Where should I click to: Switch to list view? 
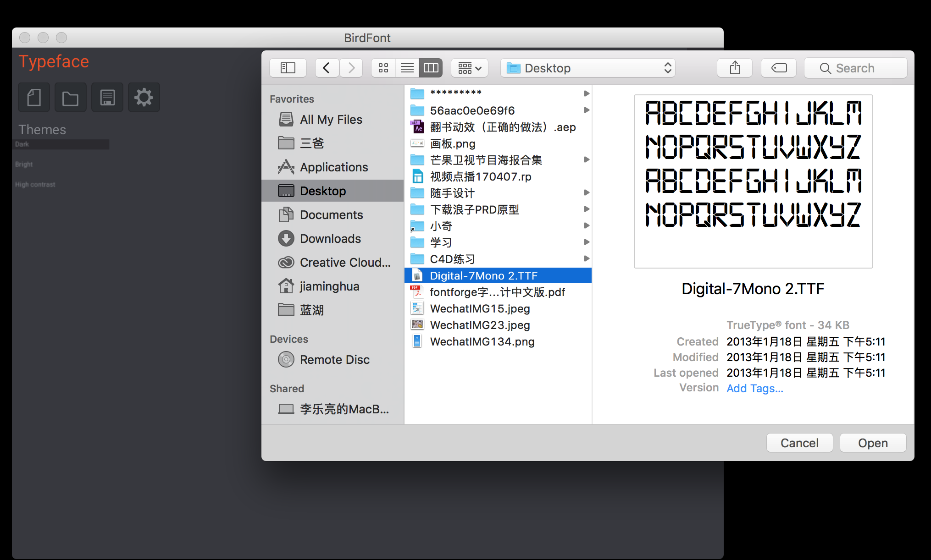(x=407, y=68)
